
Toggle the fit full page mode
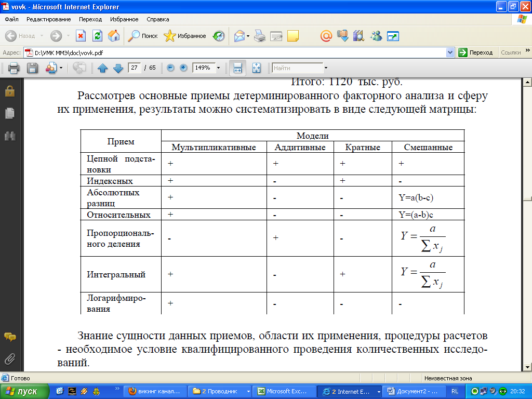click(x=256, y=68)
